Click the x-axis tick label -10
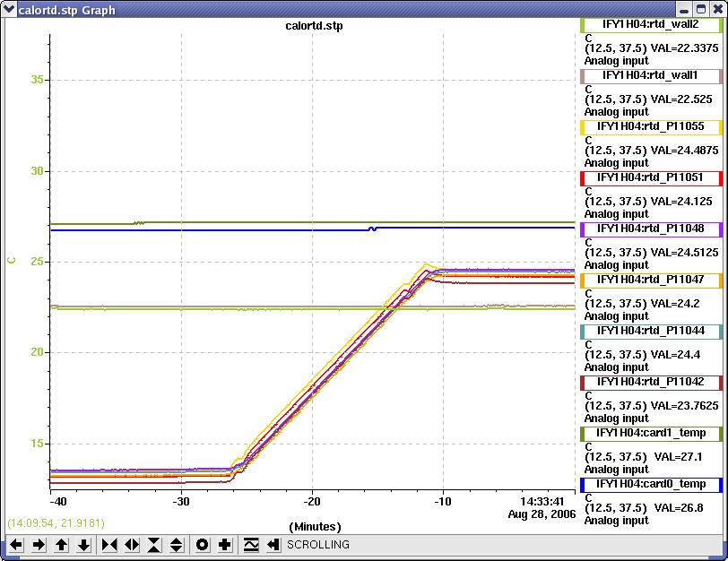Image resolution: width=728 pixels, height=561 pixels. (x=443, y=502)
